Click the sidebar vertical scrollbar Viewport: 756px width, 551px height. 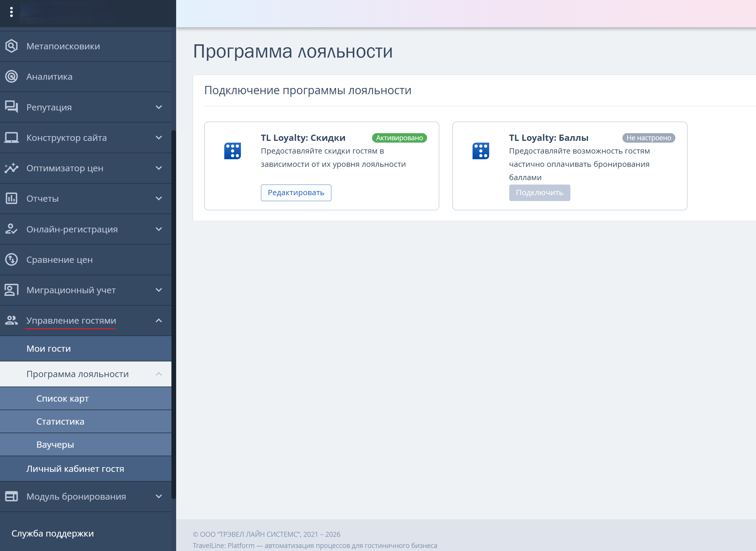click(173, 314)
